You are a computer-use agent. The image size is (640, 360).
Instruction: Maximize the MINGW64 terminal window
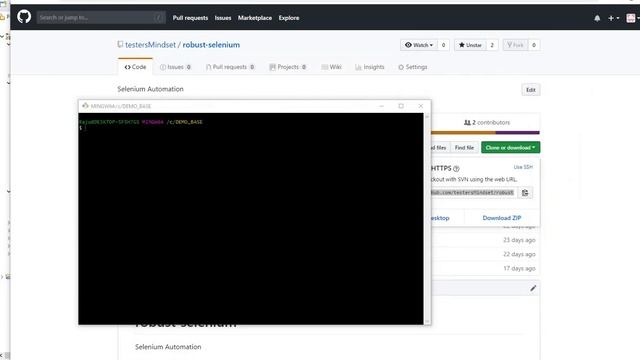(401, 106)
